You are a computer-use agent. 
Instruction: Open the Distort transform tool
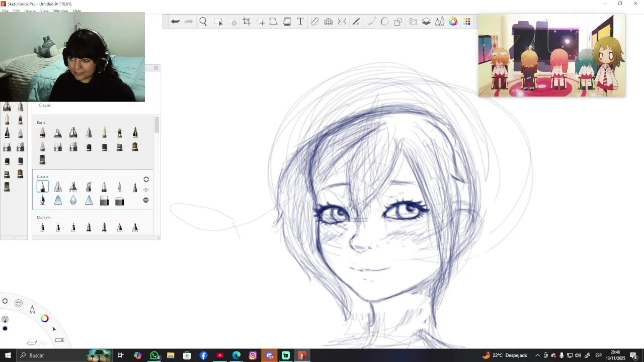[x=273, y=22]
